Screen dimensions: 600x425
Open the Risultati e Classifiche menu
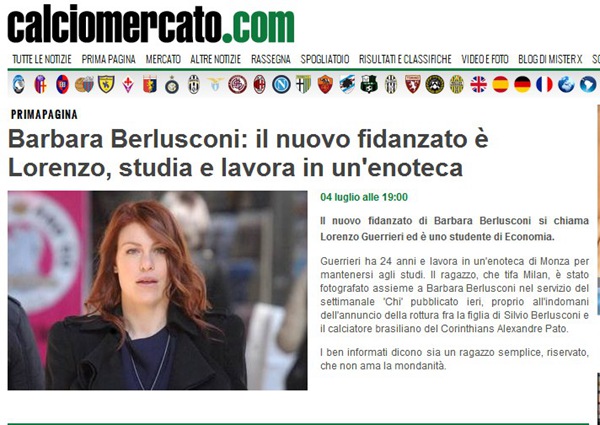click(405, 59)
